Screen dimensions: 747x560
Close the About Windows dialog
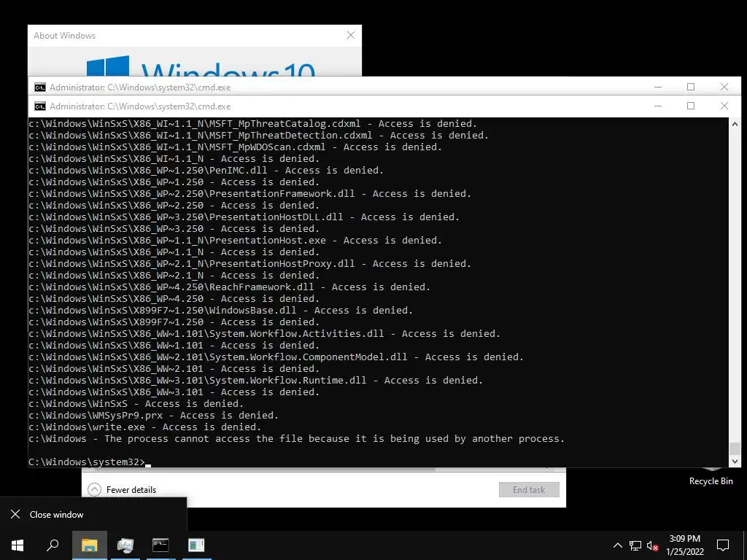pyautogui.click(x=351, y=35)
